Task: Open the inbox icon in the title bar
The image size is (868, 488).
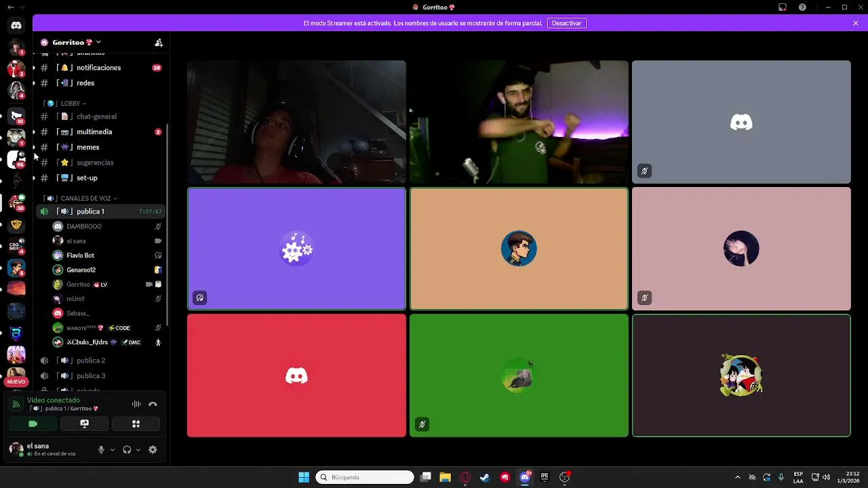Action: pyautogui.click(x=783, y=7)
